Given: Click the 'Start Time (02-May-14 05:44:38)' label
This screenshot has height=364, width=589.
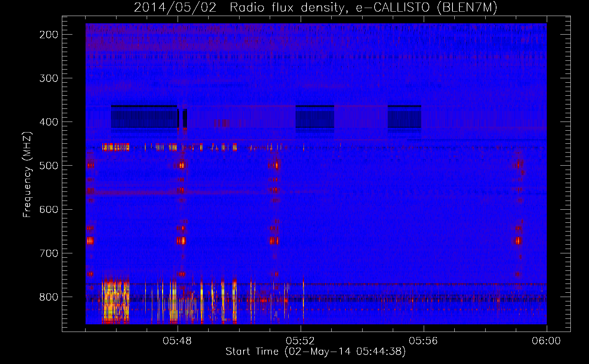Looking at the screenshot, I should tap(316, 352).
